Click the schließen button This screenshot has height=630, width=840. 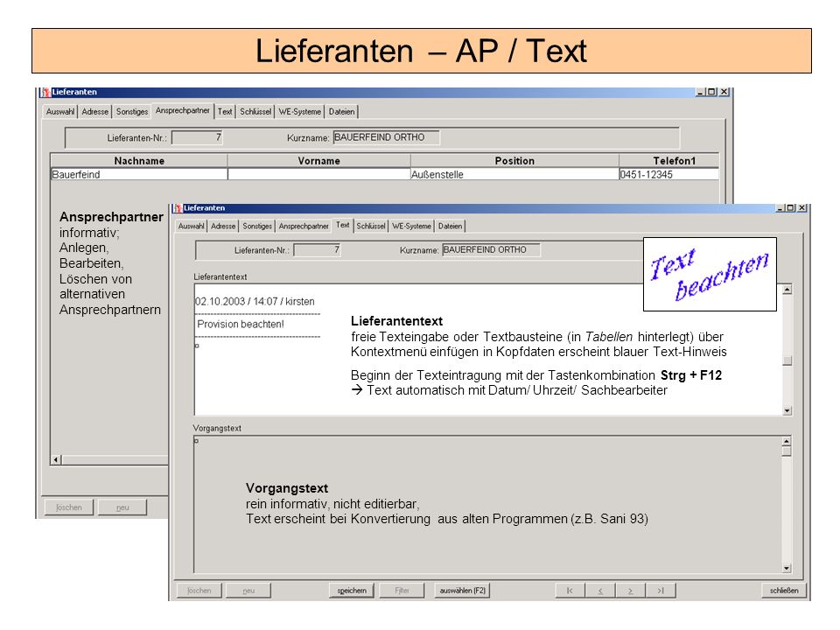click(x=784, y=591)
